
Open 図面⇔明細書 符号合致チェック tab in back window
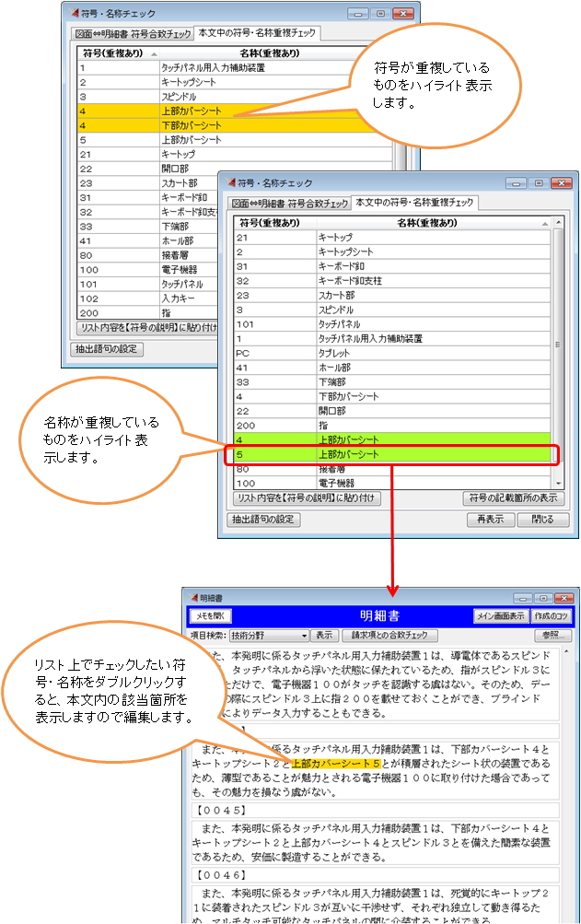click(134, 34)
